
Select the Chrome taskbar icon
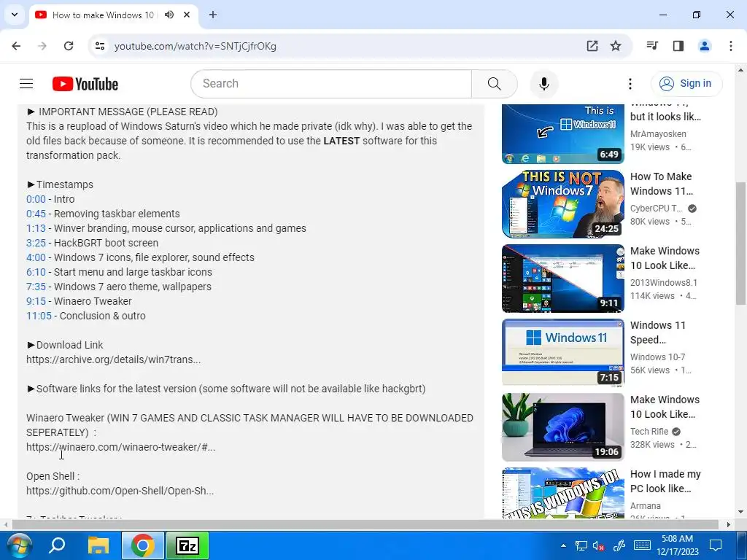tap(142, 545)
